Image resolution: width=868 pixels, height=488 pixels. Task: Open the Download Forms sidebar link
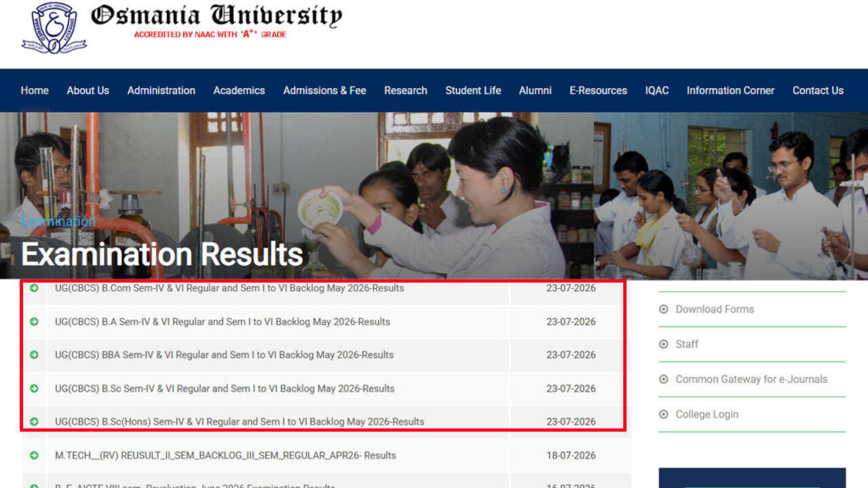[x=715, y=309]
